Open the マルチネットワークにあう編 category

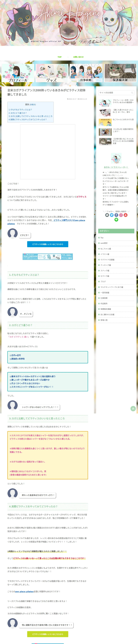[x=112, y=287]
